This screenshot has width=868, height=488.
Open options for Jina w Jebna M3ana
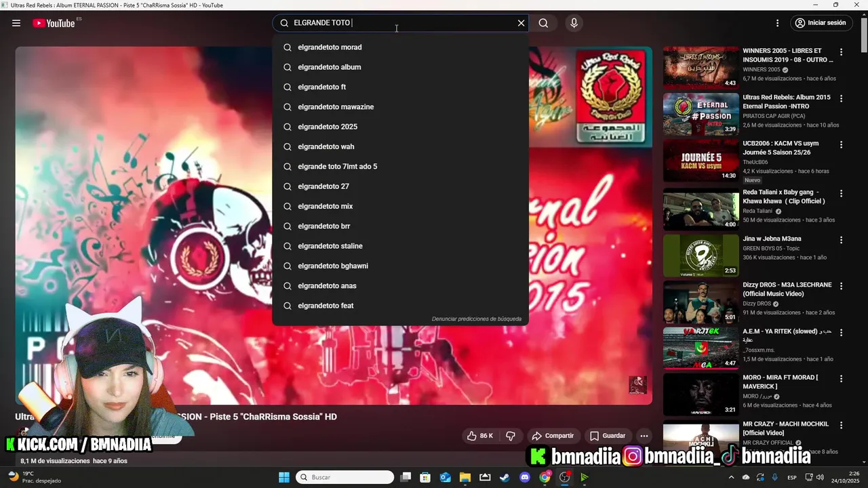click(x=842, y=240)
